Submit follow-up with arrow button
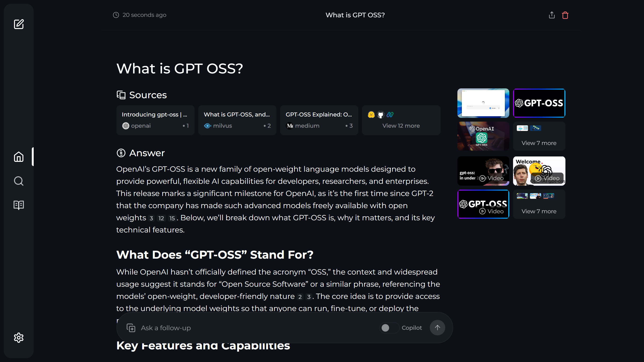The height and width of the screenshot is (362, 644). [437, 327]
